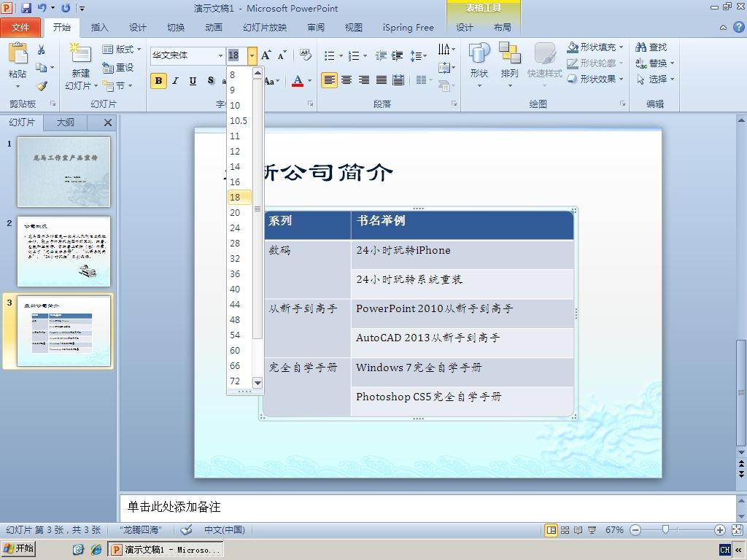This screenshot has height=560, width=747.
Task: Toggle Justify text alignment
Action: point(381,80)
